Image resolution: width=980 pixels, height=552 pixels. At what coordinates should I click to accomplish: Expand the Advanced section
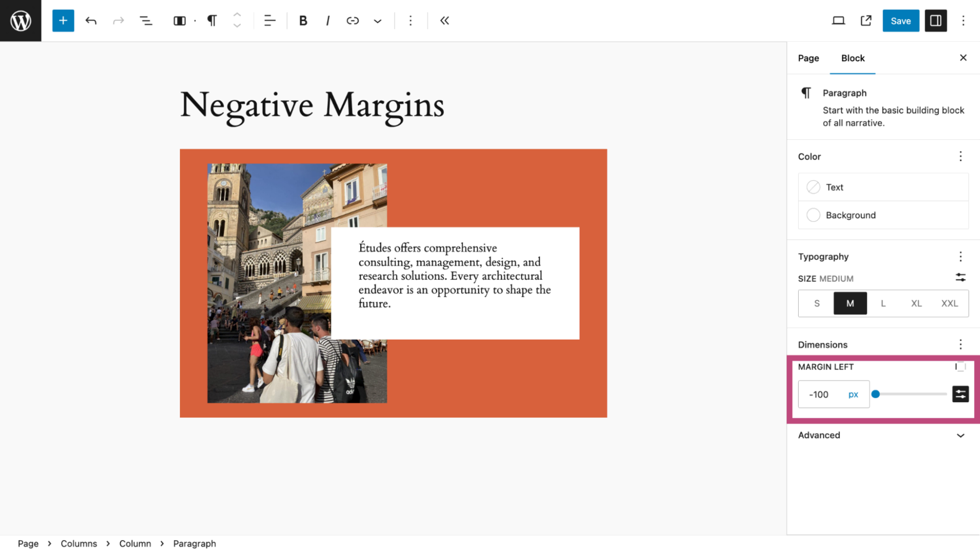(882, 435)
